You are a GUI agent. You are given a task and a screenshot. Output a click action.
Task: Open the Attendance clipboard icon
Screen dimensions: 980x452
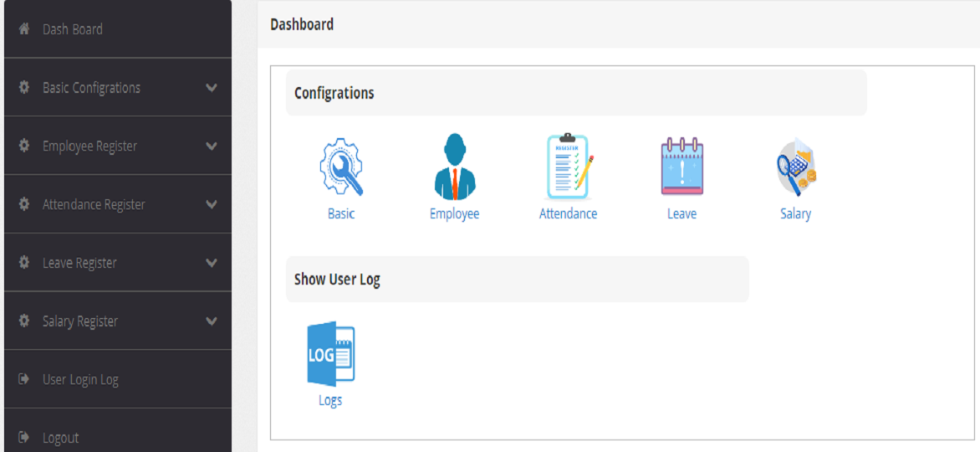click(x=569, y=166)
